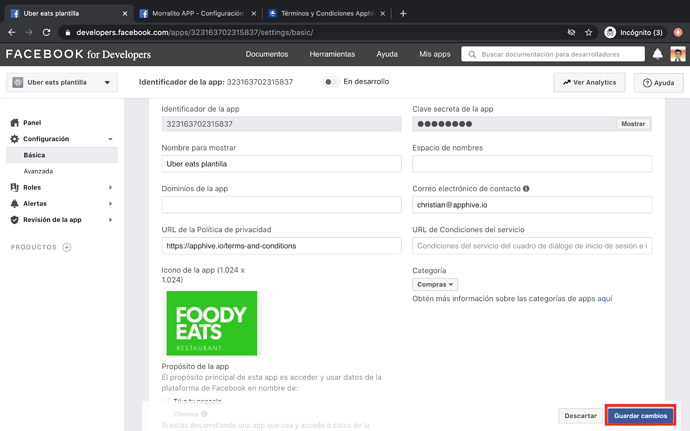Open the Uber eats plantilla app selector
Image resolution: width=690 pixels, height=431 pixels.
(x=61, y=83)
